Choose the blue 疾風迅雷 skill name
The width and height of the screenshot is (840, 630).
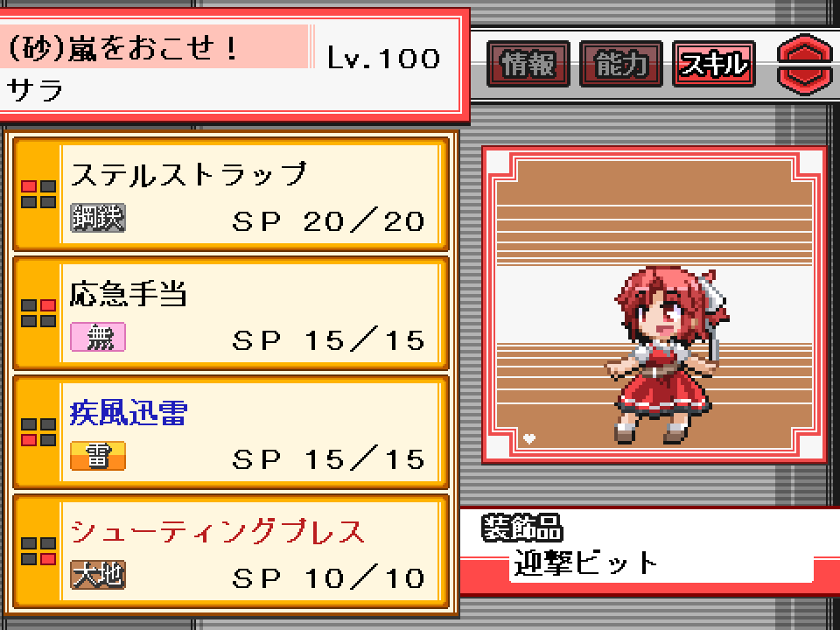129,412
